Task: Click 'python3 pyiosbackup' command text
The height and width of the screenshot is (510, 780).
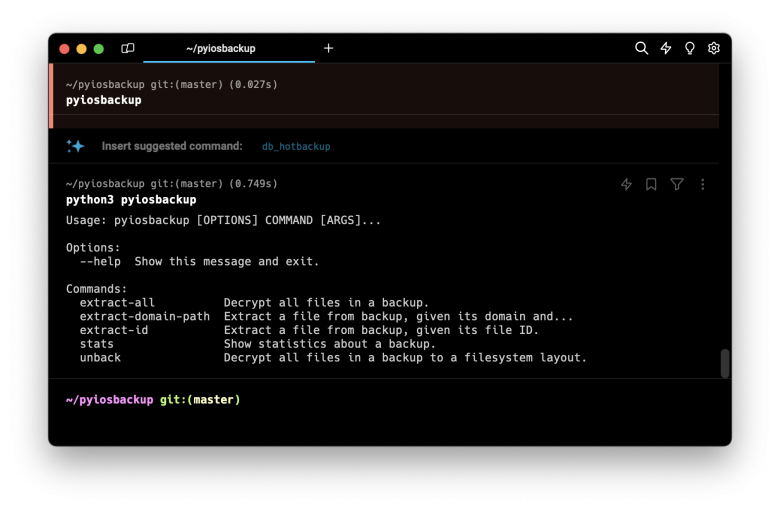Action: click(x=131, y=200)
